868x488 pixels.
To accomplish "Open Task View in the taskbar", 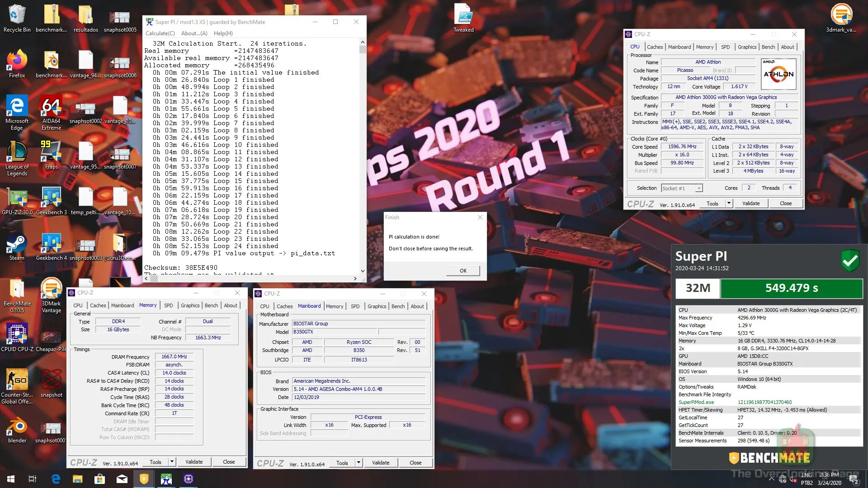I will coord(33,479).
